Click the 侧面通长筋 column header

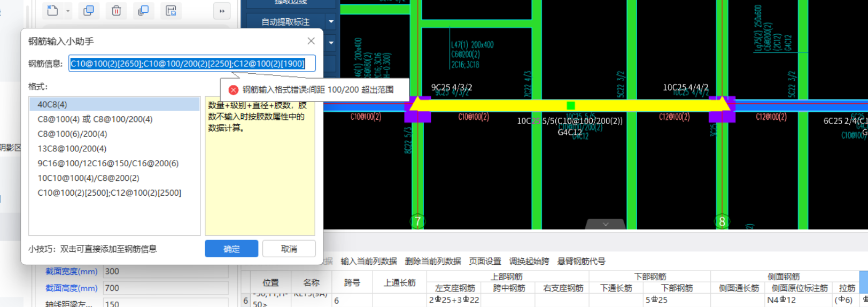(738, 288)
